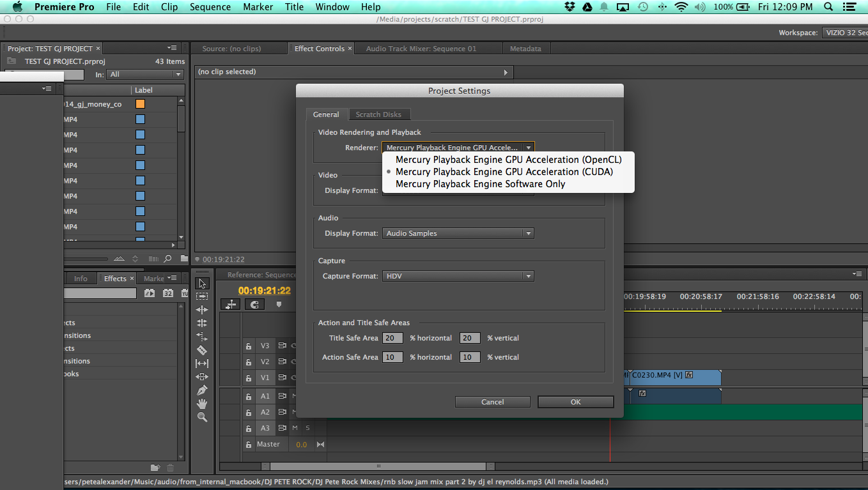
Task: Toggle sync lock on track V1
Action: (x=282, y=378)
